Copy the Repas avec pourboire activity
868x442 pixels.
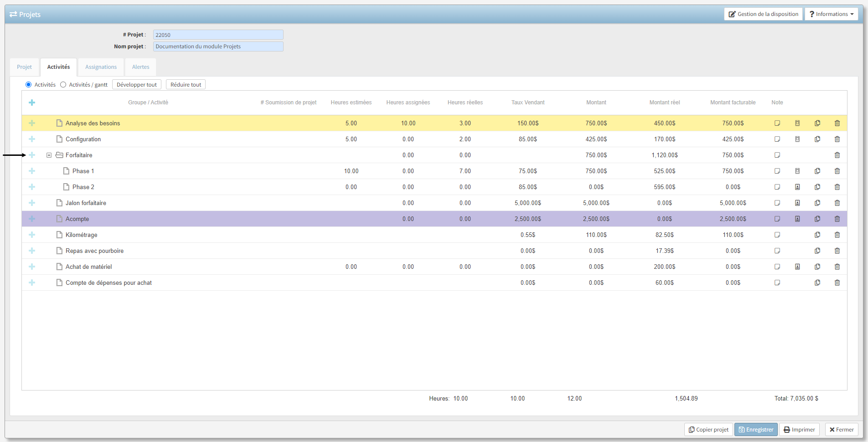(817, 251)
